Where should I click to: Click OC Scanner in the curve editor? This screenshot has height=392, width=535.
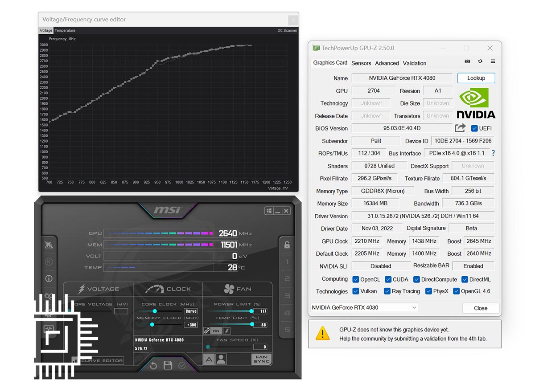[x=287, y=30]
